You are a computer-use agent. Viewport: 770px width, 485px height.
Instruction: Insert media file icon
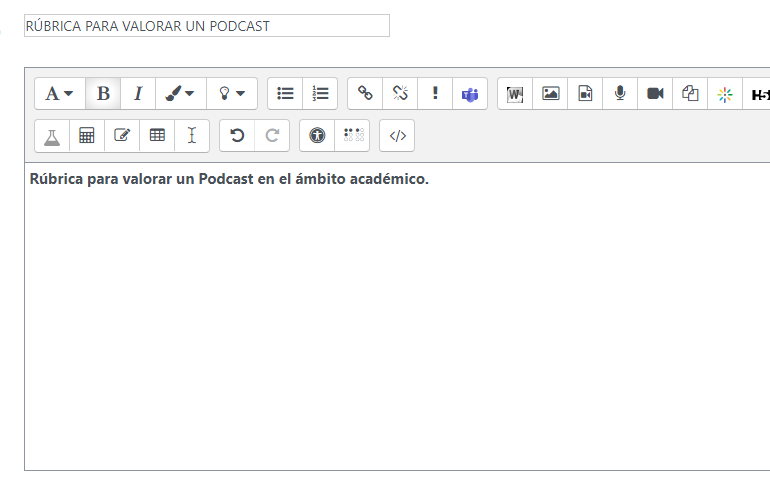click(x=585, y=93)
